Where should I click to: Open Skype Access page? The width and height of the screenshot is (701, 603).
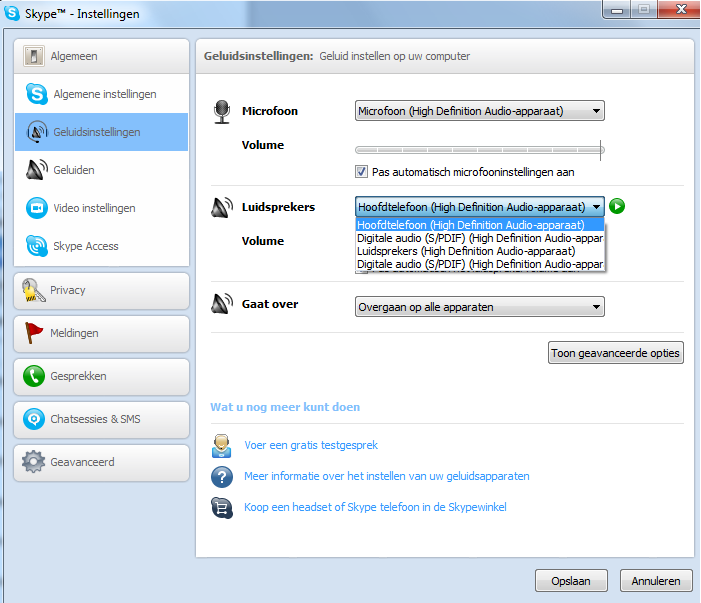(x=101, y=246)
